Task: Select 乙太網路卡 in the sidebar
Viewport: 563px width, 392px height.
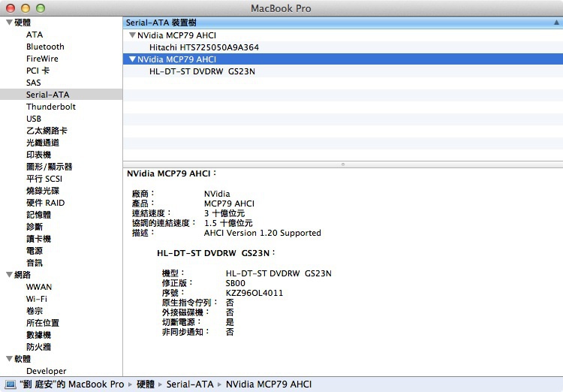Action: (47, 131)
